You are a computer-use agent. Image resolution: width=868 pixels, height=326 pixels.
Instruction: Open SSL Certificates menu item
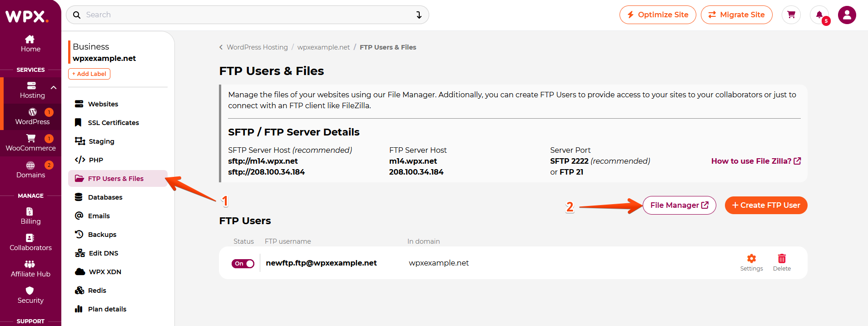[118, 123]
